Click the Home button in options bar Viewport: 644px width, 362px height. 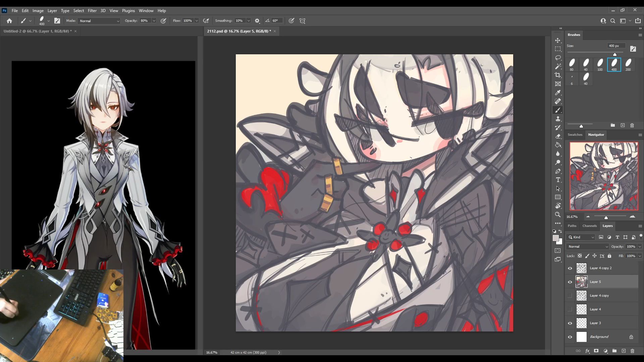click(9, 21)
